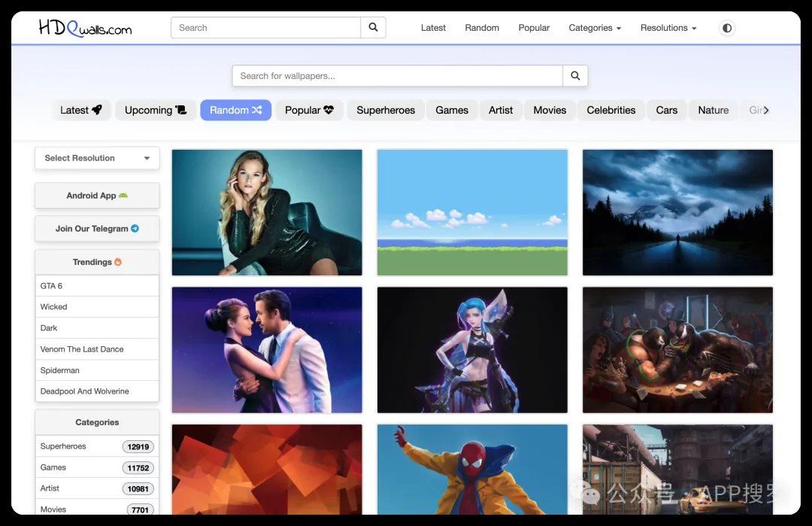The width and height of the screenshot is (812, 526).
Task: Select the Movies pill tab
Action: pyautogui.click(x=550, y=110)
